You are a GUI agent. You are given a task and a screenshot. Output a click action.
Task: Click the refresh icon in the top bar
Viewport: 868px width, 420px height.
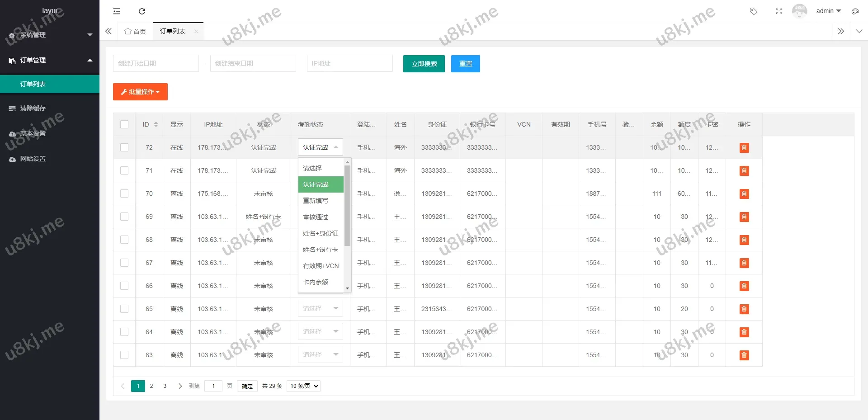(142, 11)
